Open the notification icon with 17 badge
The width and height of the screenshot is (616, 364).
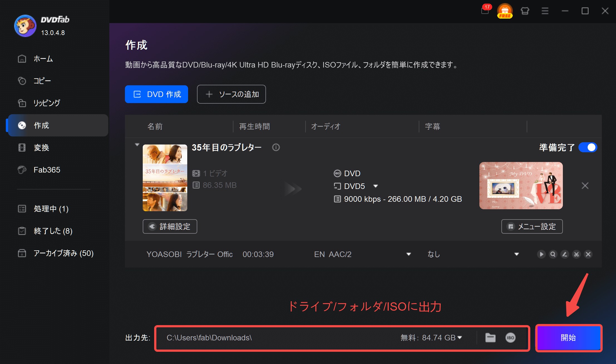485,11
